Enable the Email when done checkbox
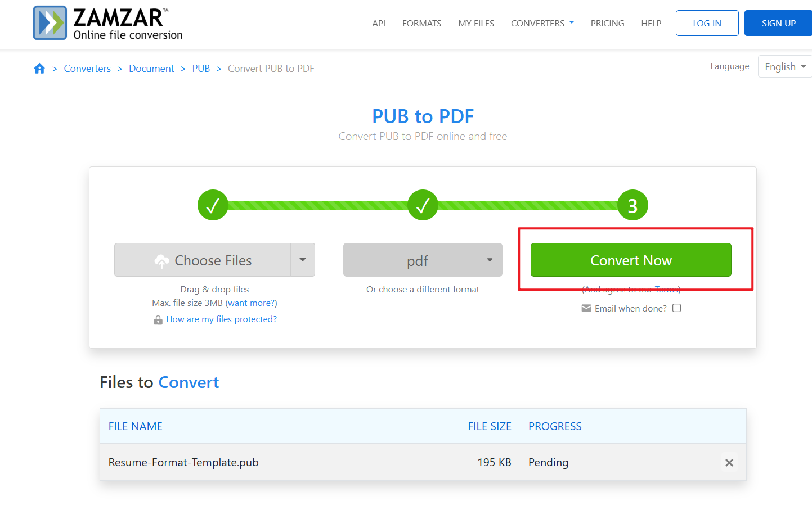 pos(677,308)
